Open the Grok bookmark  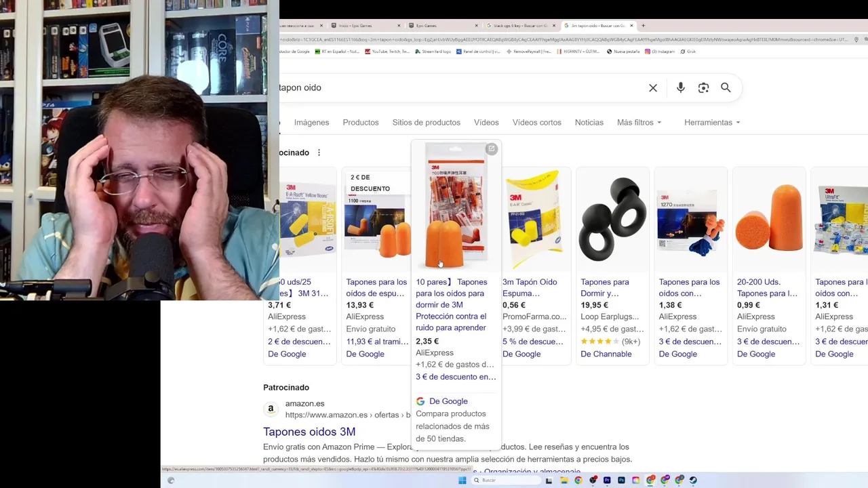coord(688,52)
